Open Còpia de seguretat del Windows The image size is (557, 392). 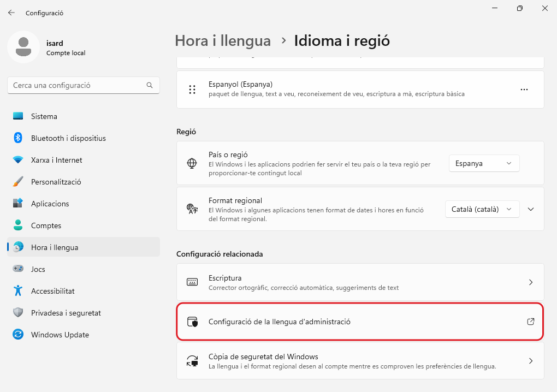[x=360, y=361]
